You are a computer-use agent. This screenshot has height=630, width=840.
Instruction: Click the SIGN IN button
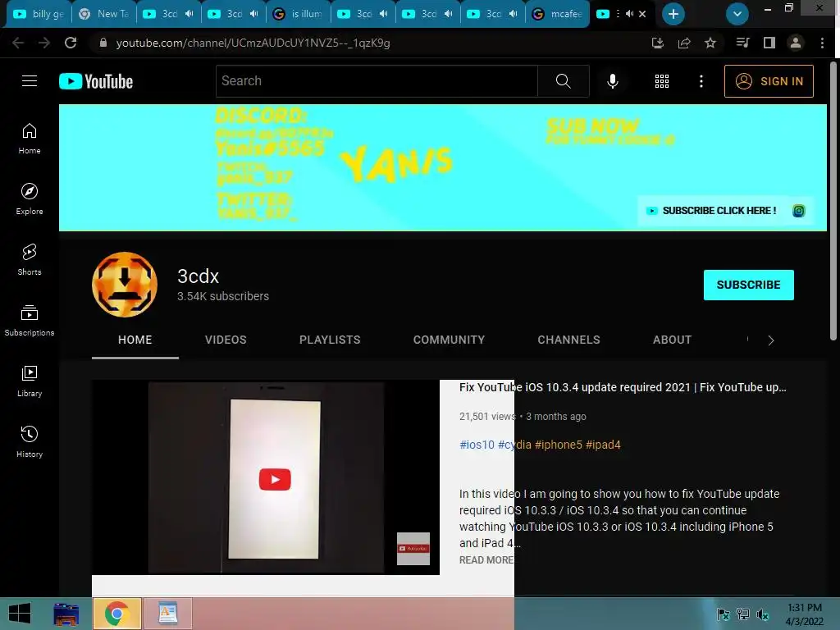click(x=769, y=81)
